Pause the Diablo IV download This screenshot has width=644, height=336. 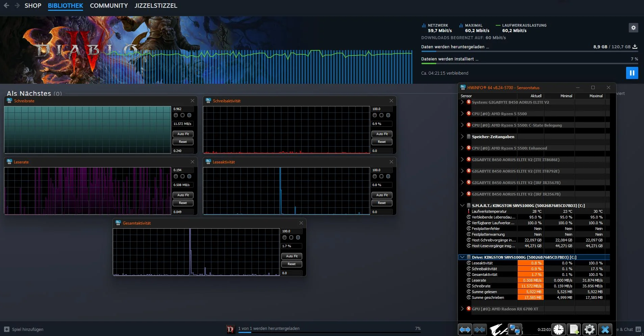[632, 73]
